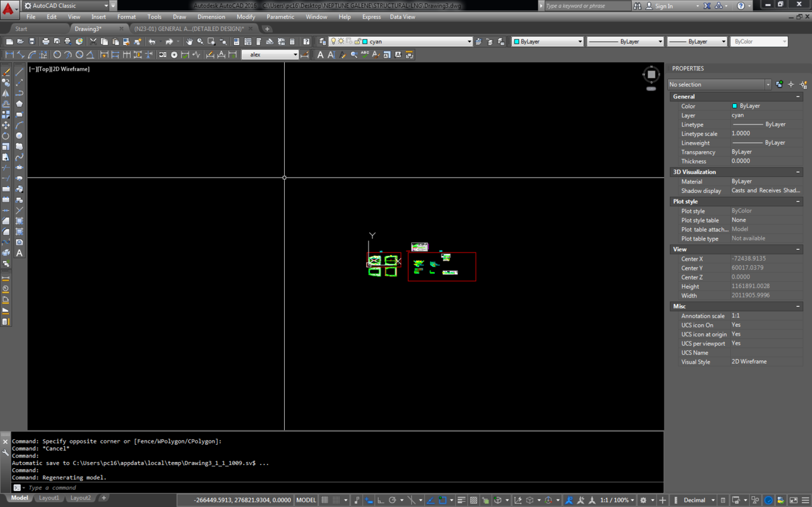The image size is (812, 507).
Task: Click the Undo arrow icon
Action: coord(152,41)
